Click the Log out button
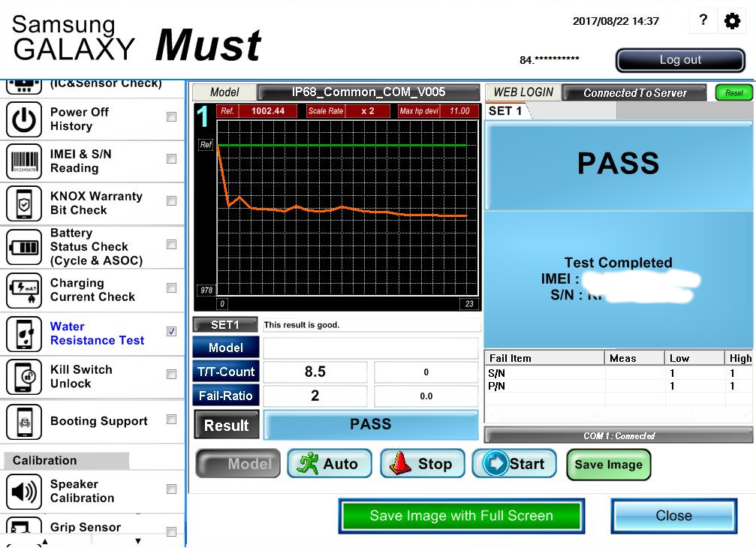This screenshot has height=548, width=756. point(680,60)
